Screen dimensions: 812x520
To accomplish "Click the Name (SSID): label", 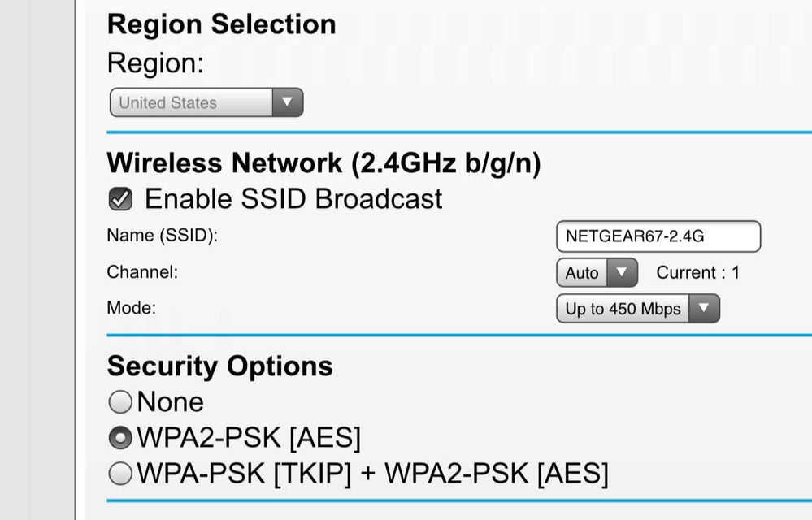I will tap(163, 236).
